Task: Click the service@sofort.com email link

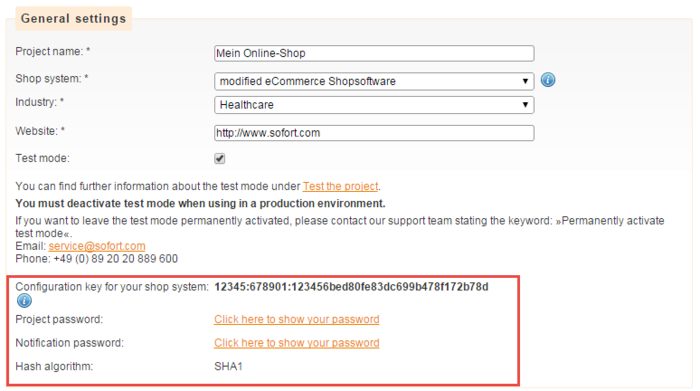Action: (x=97, y=246)
